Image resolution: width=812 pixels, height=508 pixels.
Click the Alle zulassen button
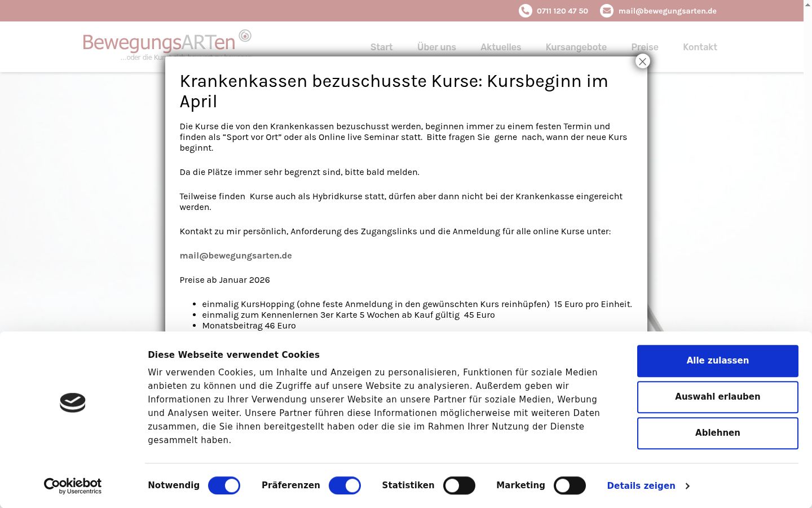coord(718,361)
